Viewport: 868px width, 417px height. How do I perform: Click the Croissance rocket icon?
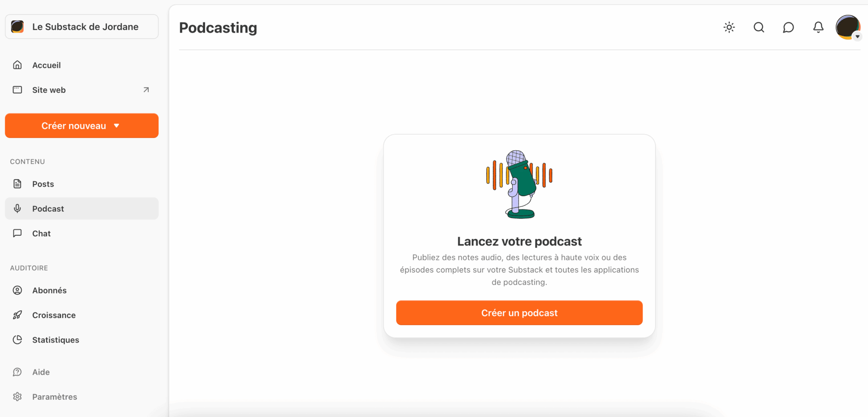click(x=17, y=315)
